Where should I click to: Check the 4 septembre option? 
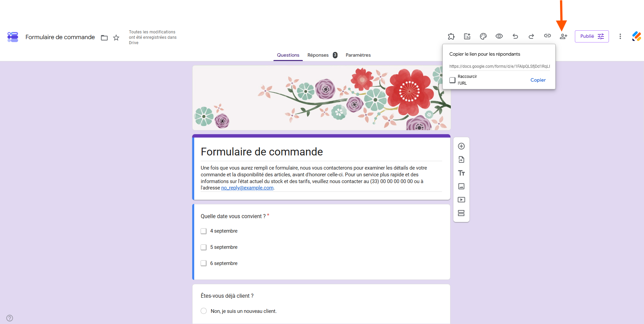point(204,231)
